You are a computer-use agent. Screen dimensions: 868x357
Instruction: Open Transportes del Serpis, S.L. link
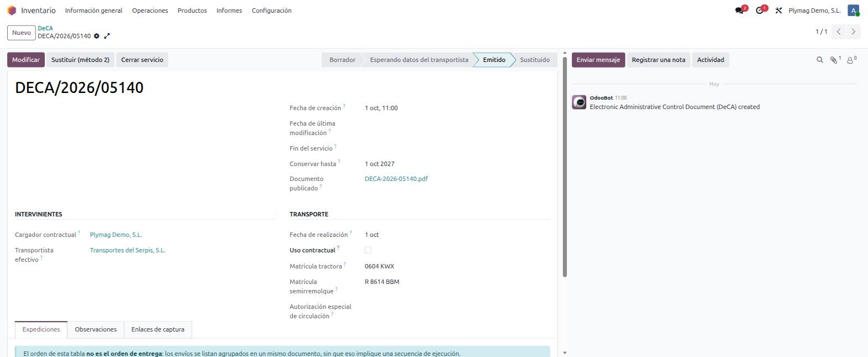pos(128,250)
